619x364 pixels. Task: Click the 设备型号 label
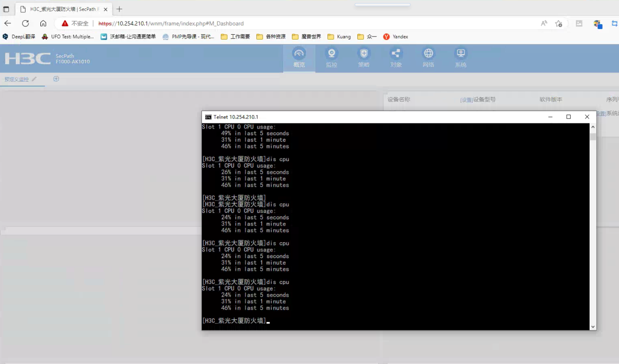pos(484,100)
